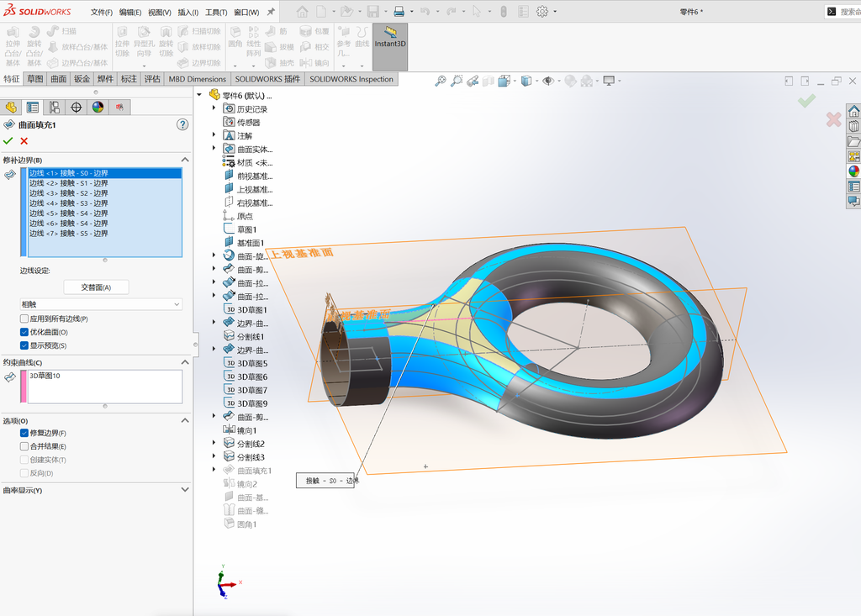Open the 工具(T) menu
861x616 pixels.
216,12
